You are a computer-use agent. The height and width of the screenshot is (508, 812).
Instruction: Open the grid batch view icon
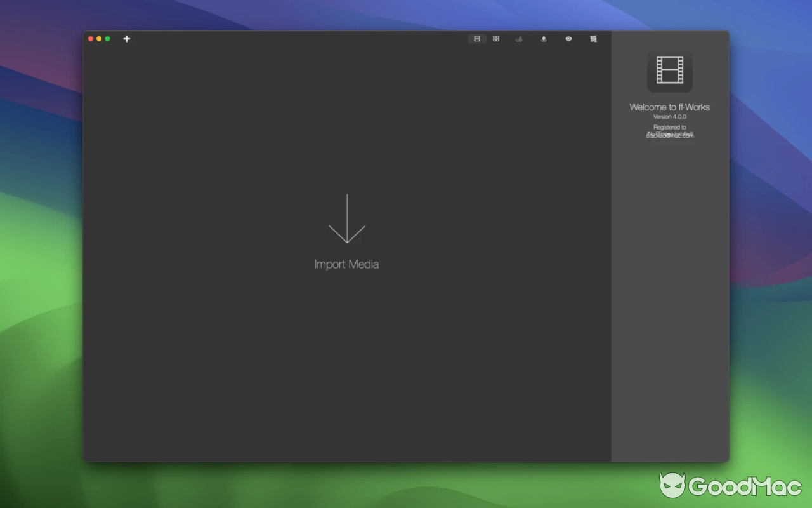(x=495, y=39)
